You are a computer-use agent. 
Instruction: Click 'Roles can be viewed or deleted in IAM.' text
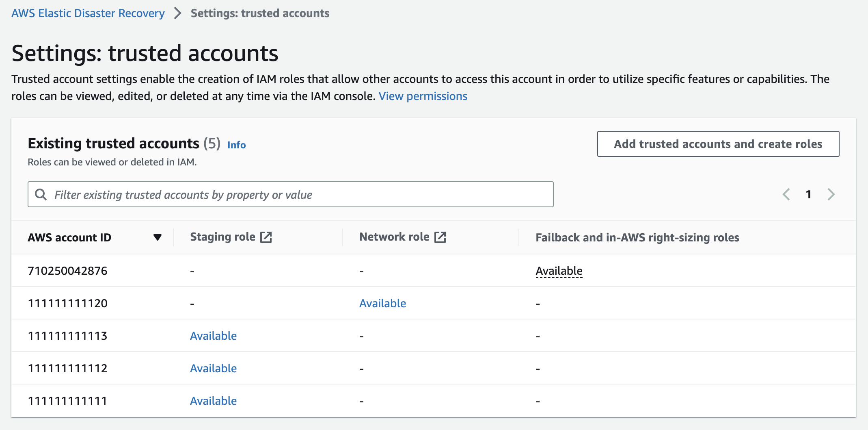(x=112, y=162)
